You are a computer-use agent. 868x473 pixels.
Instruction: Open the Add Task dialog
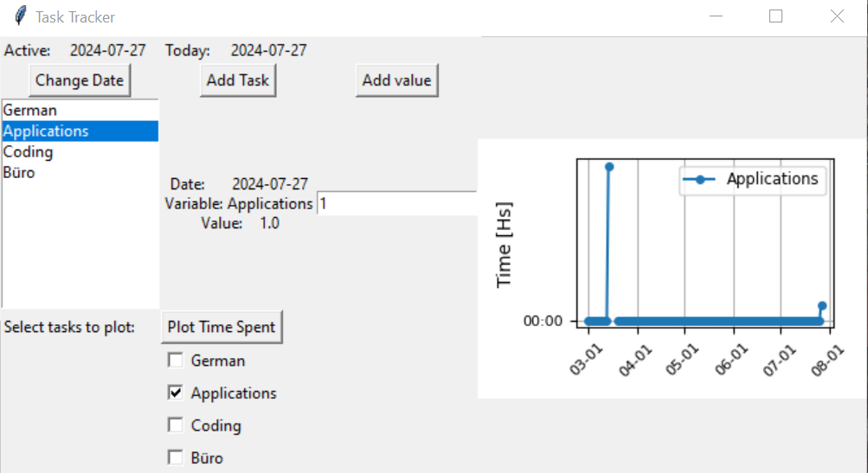pos(238,80)
